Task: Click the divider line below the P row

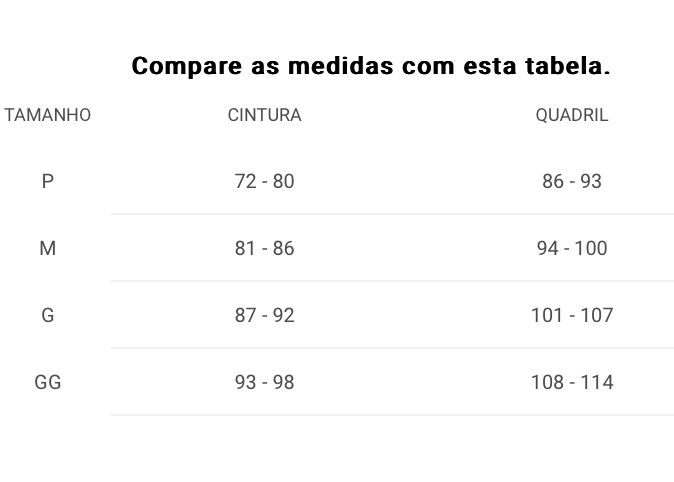Action: [x=392, y=214]
